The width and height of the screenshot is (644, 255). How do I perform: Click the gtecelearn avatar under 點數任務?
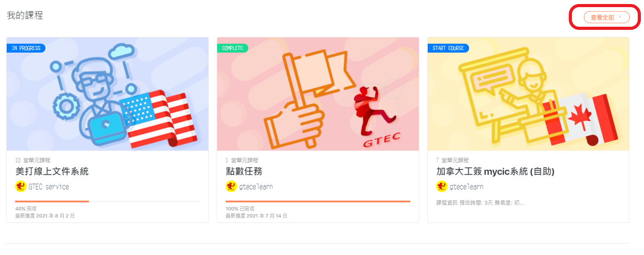(x=231, y=187)
